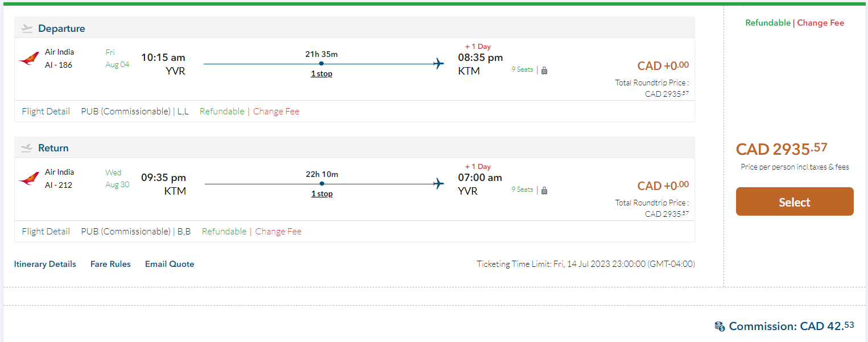Click the baggage icon for return flight

click(x=544, y=191)
